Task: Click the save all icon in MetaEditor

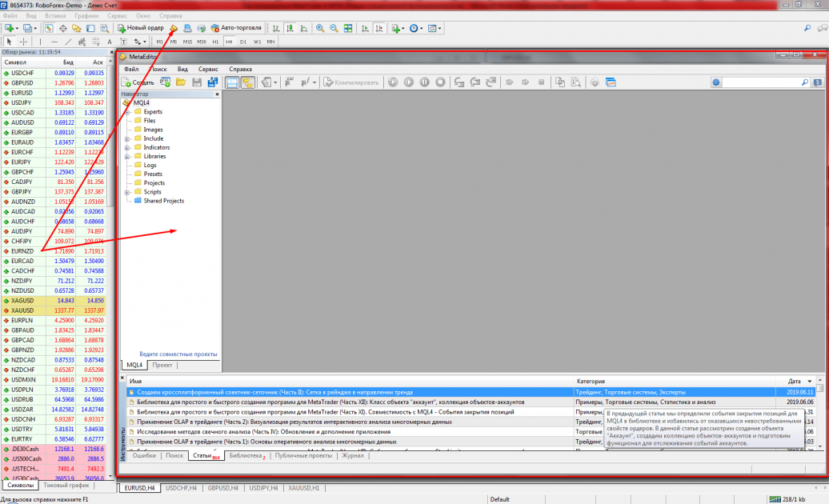Action: coord(212,82)
